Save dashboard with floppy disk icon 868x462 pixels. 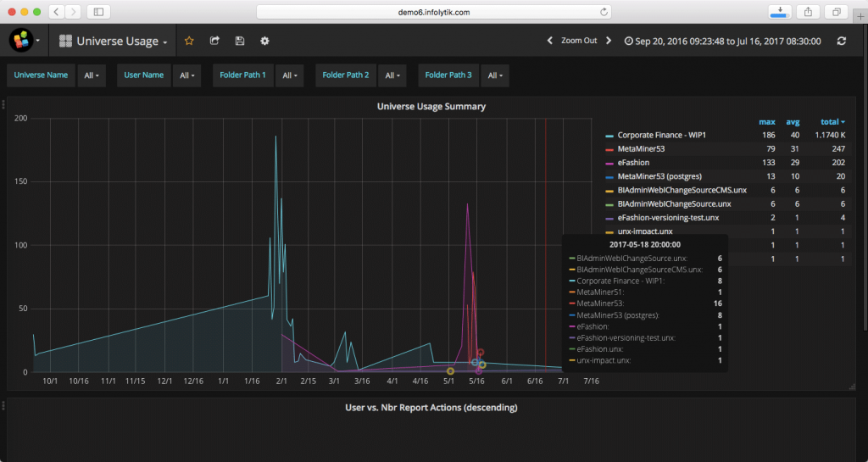point(240,41)
